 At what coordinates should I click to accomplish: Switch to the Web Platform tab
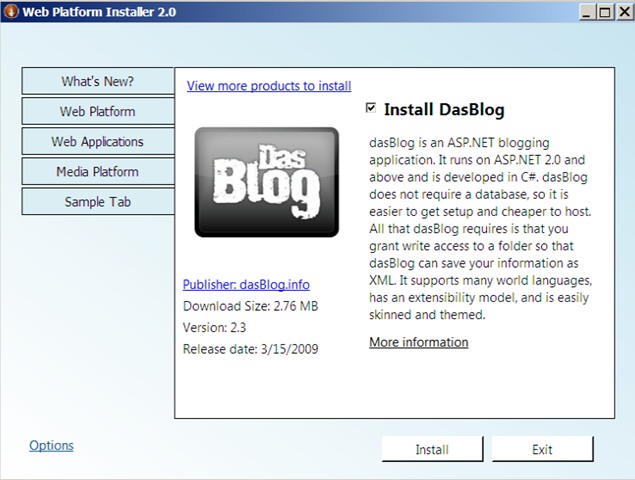pos(98,111)
